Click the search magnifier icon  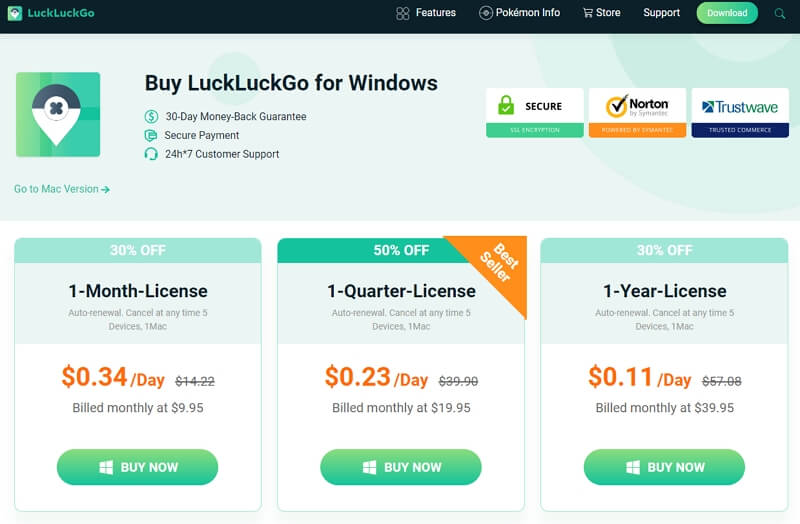[x=780, y=14]
